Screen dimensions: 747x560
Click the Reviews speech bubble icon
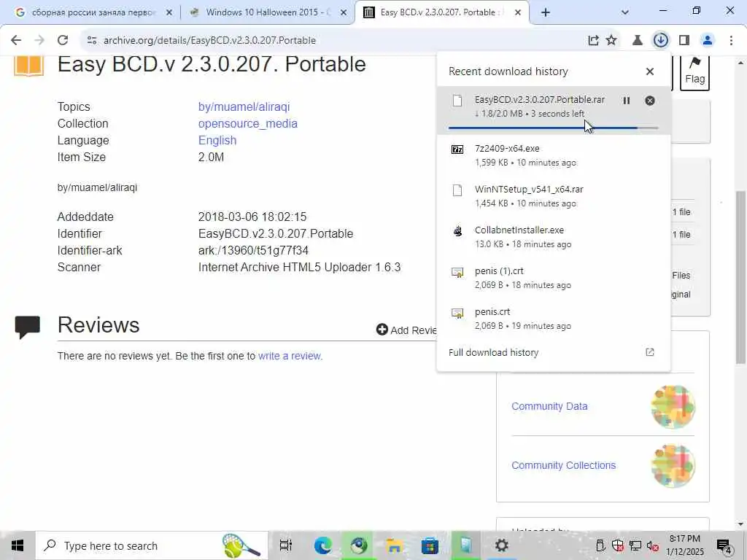coord(27,327)
